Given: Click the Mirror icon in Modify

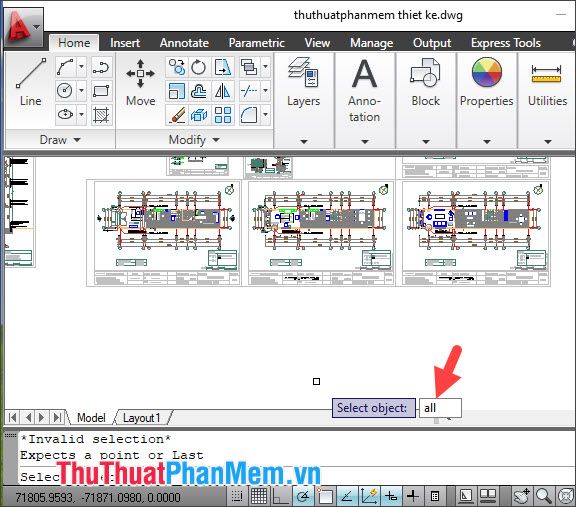Looking at the screenshot, I should [223, 91].
